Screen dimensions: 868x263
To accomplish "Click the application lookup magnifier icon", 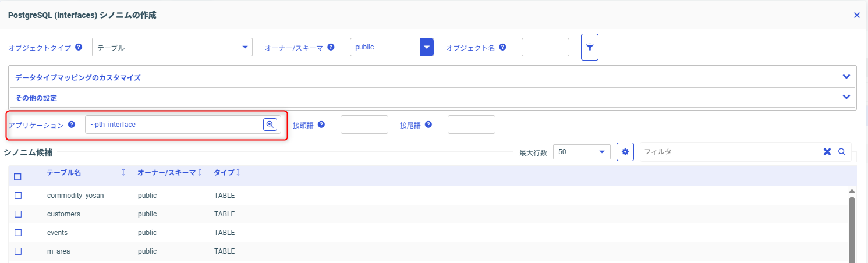I will point(270,125).
